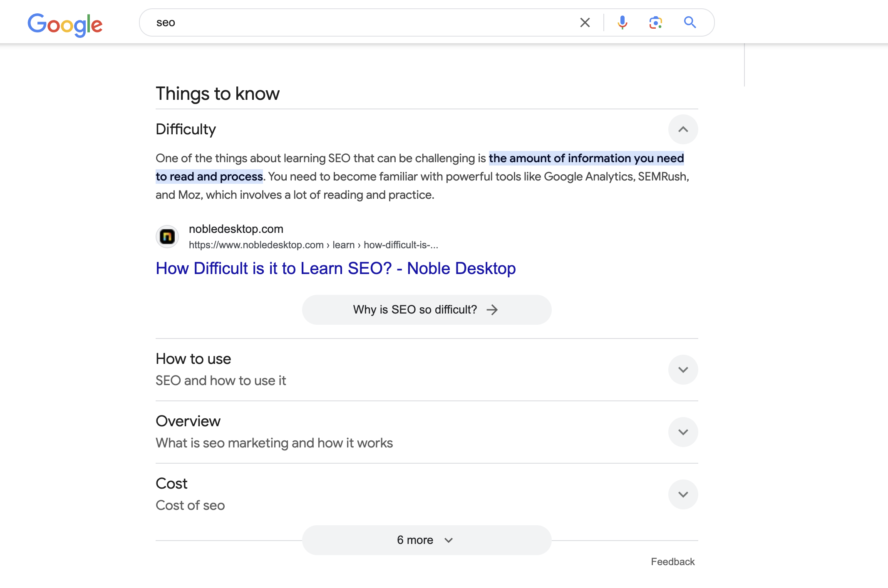Image resolution: width=888 pixels, height=588 pixels.
Task: Expand the Cost section chevron
Action: [683, 494]
